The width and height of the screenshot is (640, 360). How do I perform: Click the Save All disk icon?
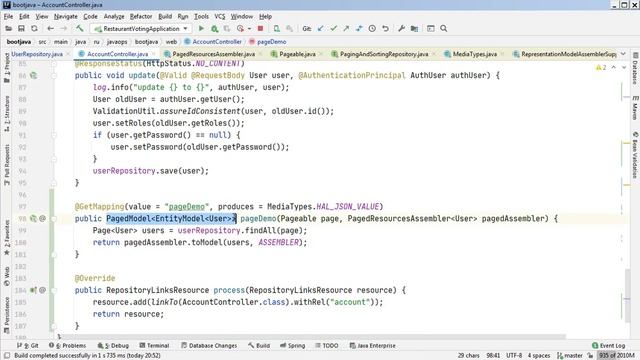21,29
